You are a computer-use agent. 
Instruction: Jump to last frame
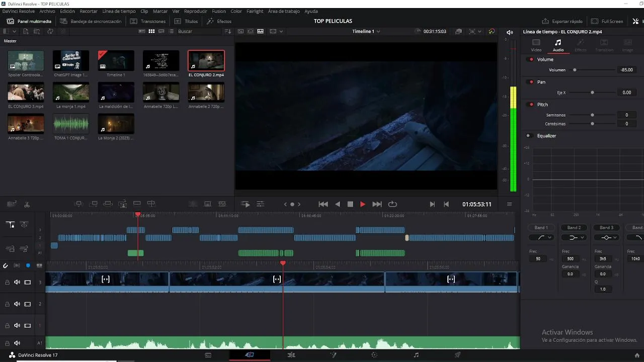point(377,204)
